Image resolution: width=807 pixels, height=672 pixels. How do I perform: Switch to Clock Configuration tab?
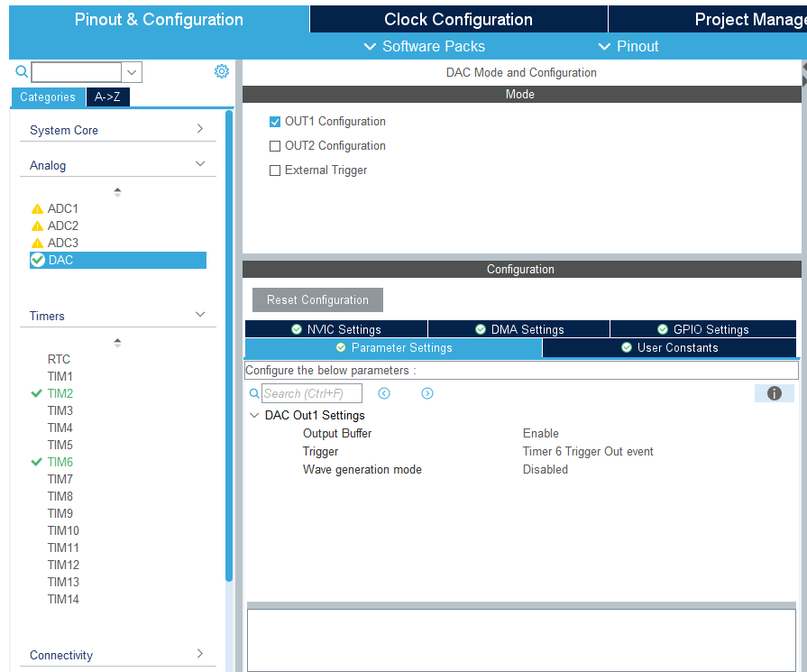click(x=459, y=20)
